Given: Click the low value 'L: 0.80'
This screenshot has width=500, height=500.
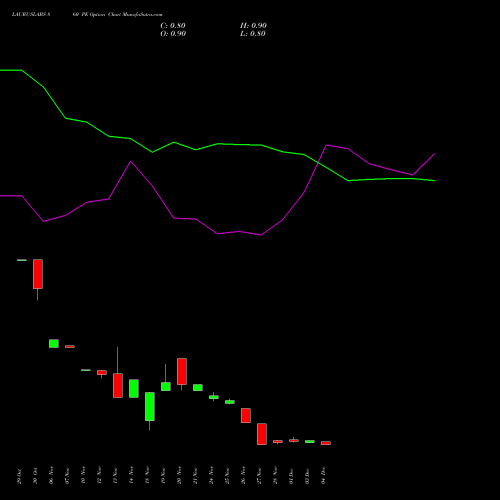Looking at the screenshot, I should pos(253,34).
